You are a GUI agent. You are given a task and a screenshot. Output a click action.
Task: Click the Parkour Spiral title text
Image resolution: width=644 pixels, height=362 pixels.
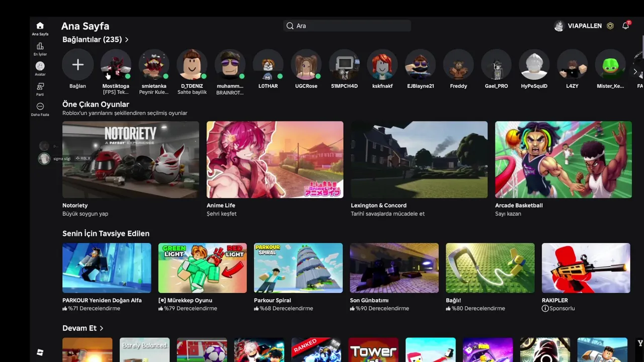click(x=273, y=300)
